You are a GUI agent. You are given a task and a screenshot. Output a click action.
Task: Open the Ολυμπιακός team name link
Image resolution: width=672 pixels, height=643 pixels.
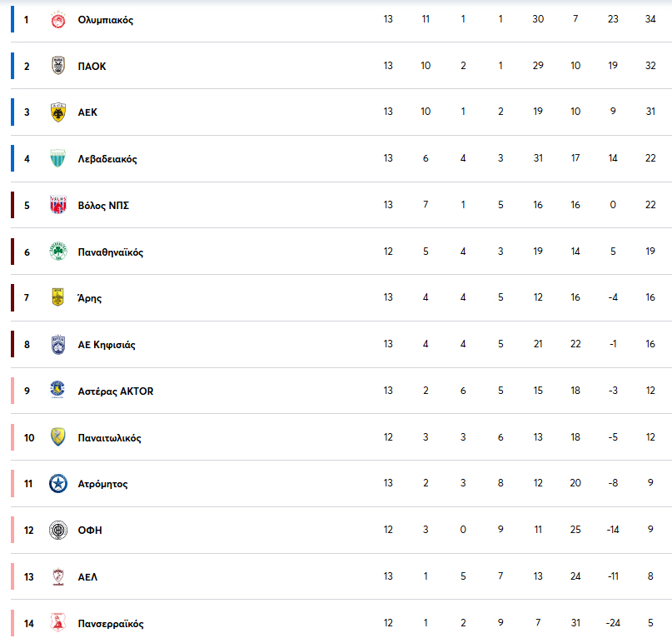tap(105, 20)
